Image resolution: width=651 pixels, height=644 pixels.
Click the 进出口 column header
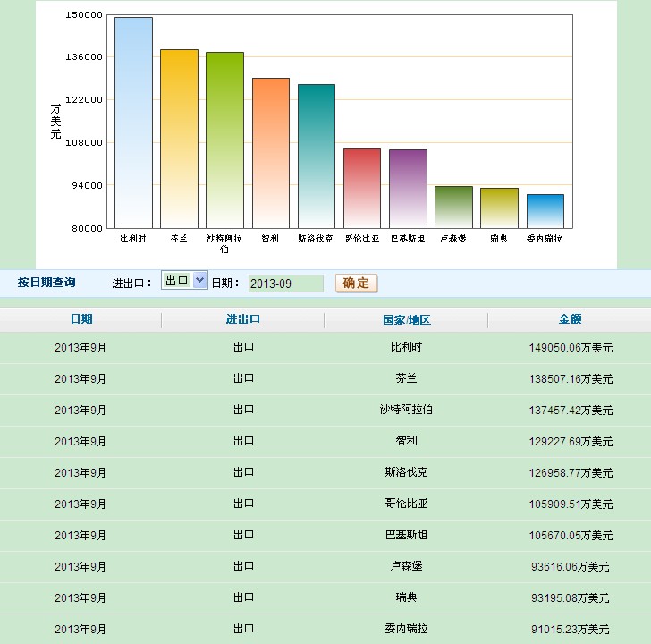(243, 319)
